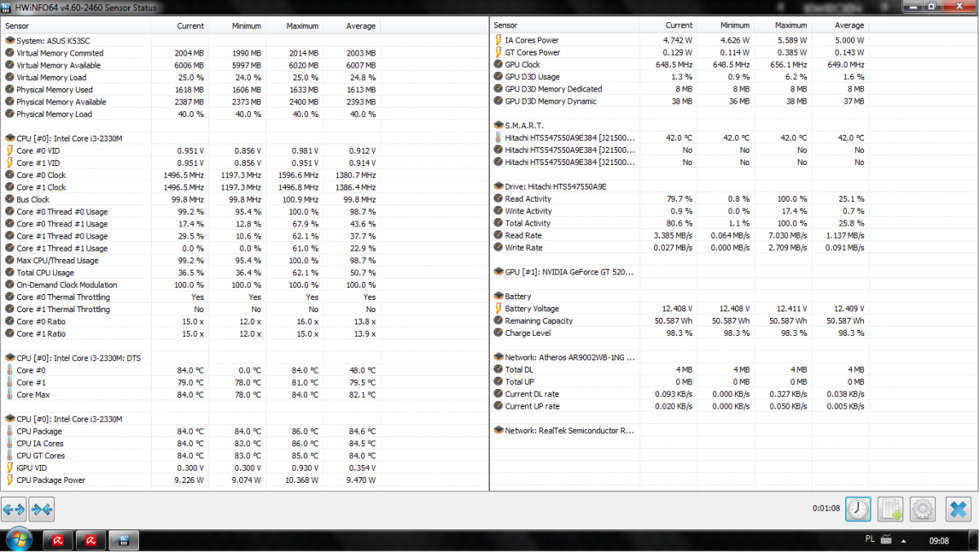The height and width of the screenshot is (554, 980).
Task: Click Core #0 current value 84.0 °C in DTS group
Action: click(189, 370)
